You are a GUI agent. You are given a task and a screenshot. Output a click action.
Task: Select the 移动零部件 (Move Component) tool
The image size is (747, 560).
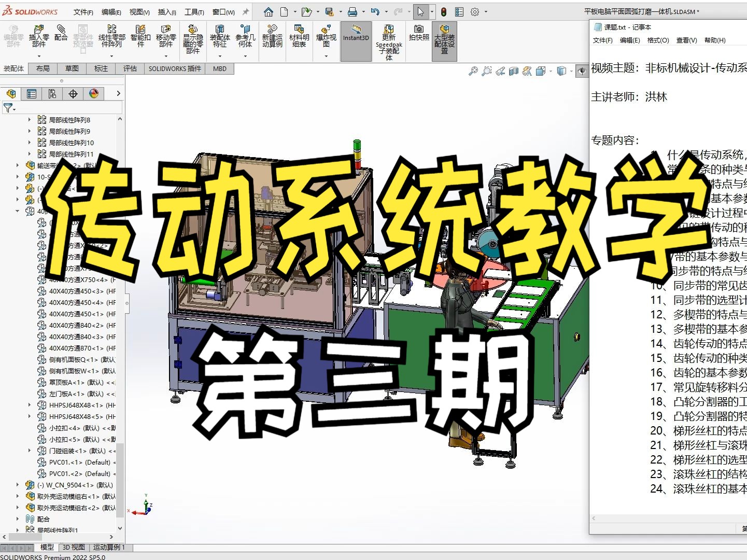point(166,36)
